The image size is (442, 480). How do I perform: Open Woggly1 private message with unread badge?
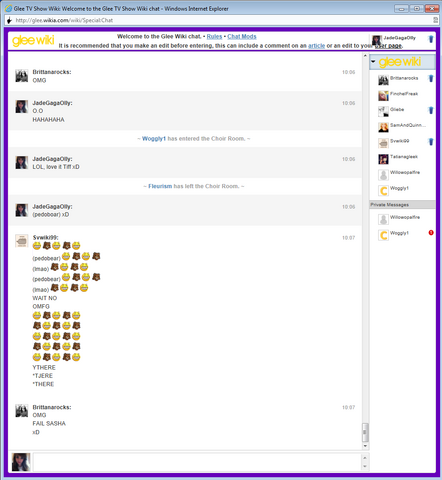pyautogui.click(x=399, y=233)
